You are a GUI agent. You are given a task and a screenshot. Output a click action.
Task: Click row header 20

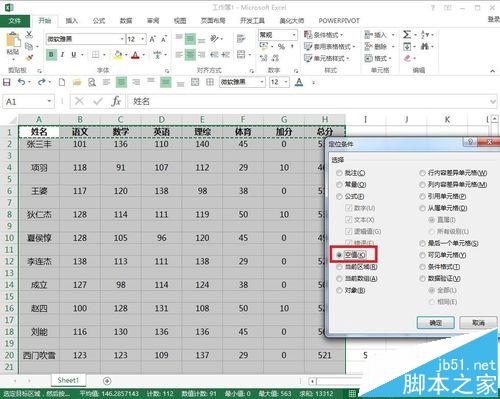9,355
